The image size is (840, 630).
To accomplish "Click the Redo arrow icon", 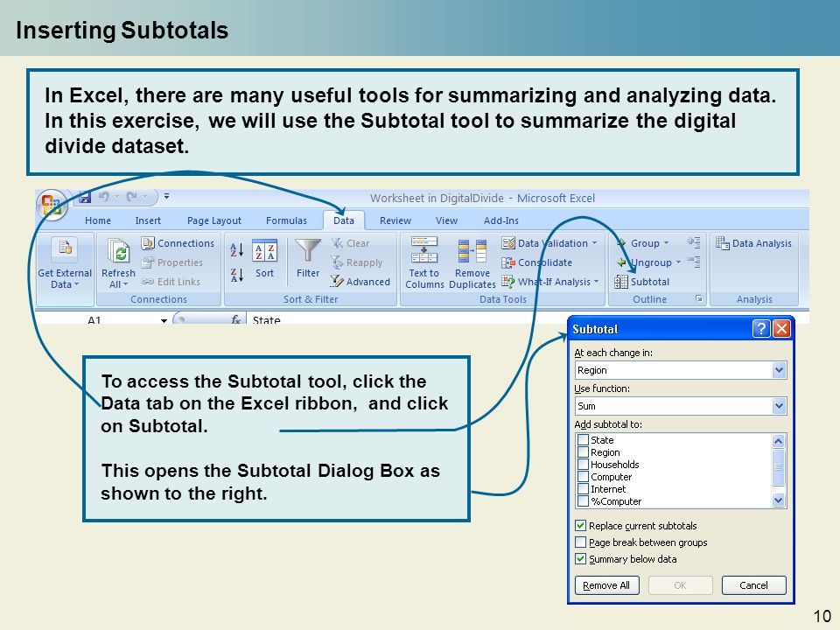I will pos(132,197).
